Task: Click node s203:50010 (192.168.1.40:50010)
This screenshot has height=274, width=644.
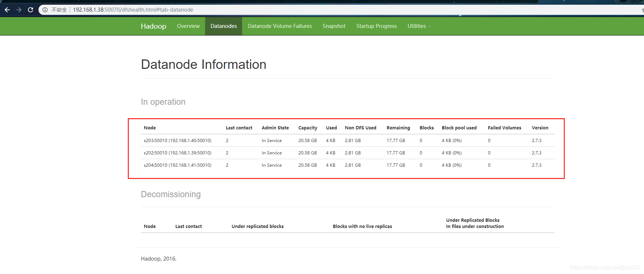Action: 178,141
